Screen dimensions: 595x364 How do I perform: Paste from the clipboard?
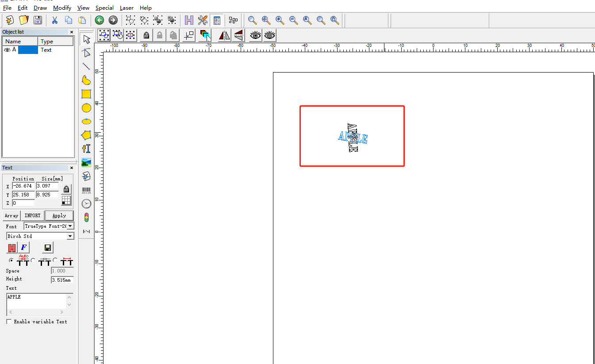coord(82,20)
